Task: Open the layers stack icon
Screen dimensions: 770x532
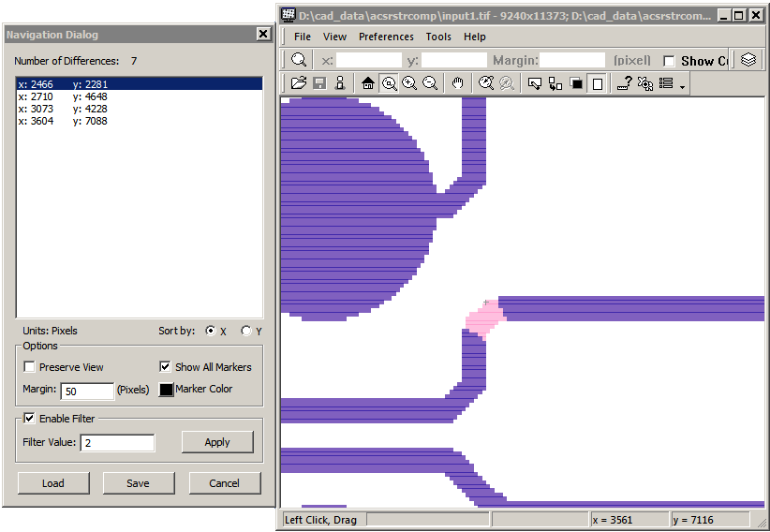Action: tap(748, 60)
